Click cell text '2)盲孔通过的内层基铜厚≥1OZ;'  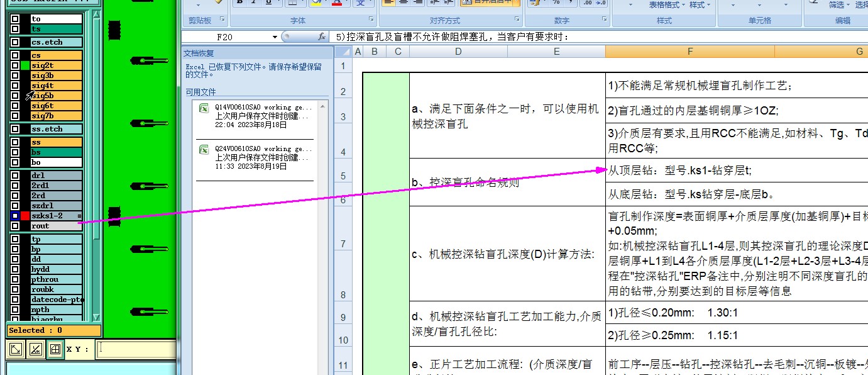click(693, 111)
